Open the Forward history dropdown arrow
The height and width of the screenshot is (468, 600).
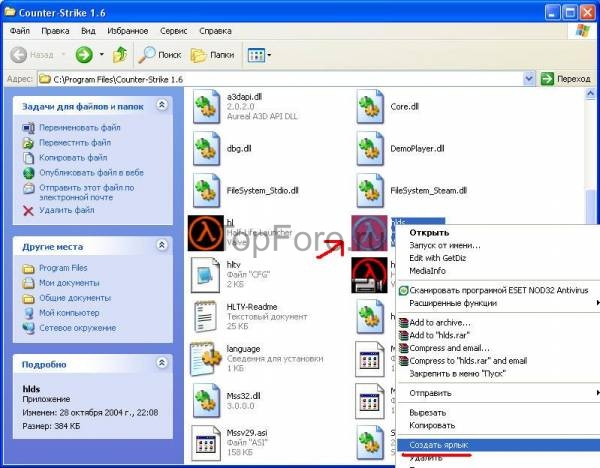[101, 55]
